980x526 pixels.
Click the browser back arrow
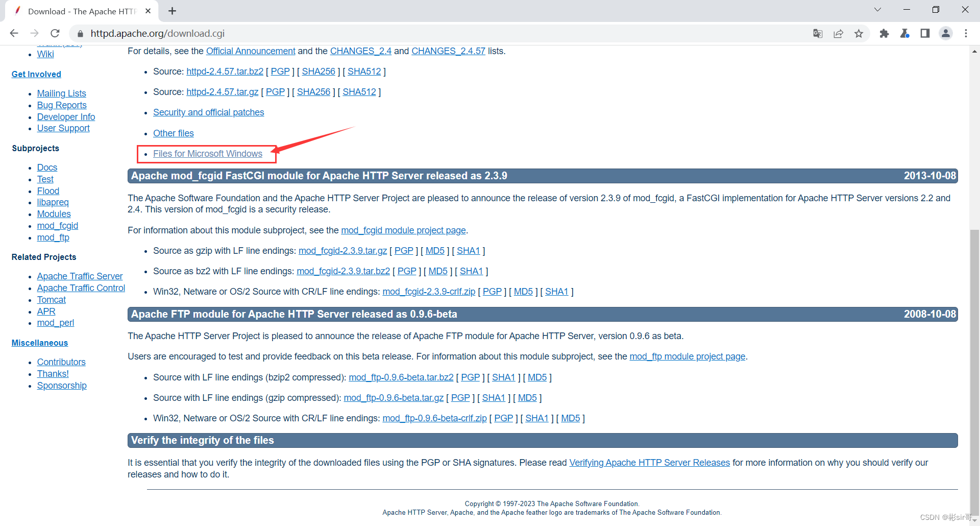(x=14, y=33)
